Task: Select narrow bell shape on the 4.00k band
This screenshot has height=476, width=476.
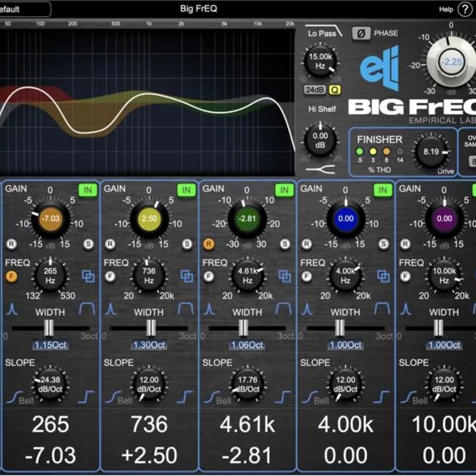Action: point(308,309)
